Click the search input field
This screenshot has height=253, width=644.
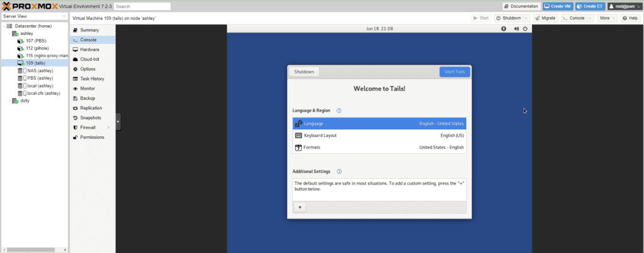(x=142, y=6)
